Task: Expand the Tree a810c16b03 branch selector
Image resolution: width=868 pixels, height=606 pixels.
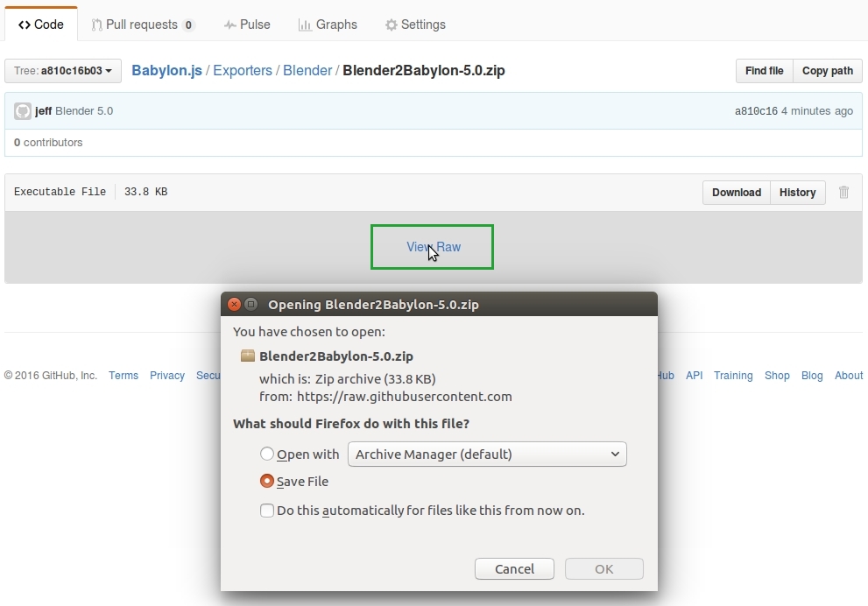Action: click(x=63, y=71)
